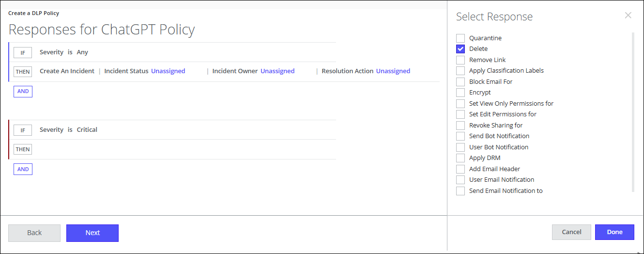Enable Send Bot Notification checkbox

point(460,136)
